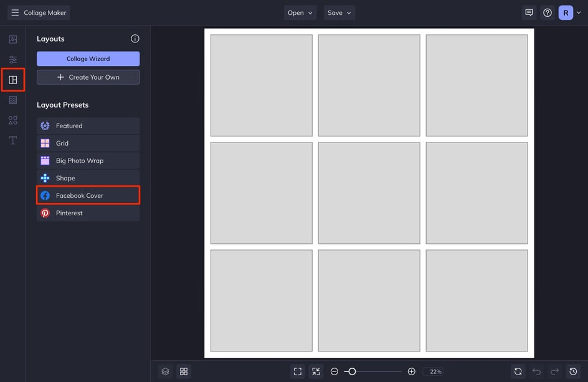Image resolution: width=588 pixels, height=382 pixels.
Task: Toggle the grid view icon in bottom bar
Action: [184, 371]
